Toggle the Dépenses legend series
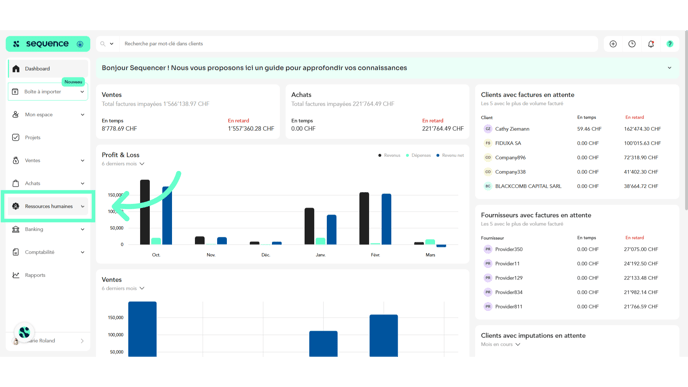The image size is (688, 387). click(418, 155)
